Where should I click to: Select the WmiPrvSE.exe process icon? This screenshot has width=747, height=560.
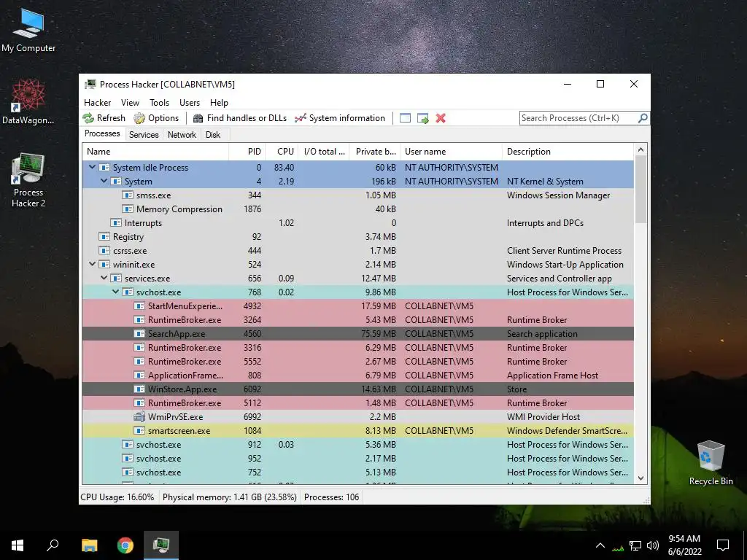[x=139, y=416]
